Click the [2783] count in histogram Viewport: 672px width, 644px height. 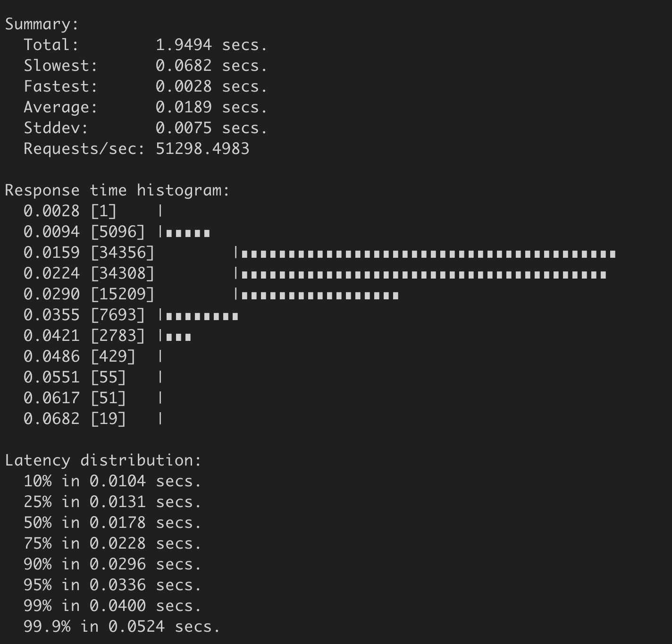pos(118,336)
